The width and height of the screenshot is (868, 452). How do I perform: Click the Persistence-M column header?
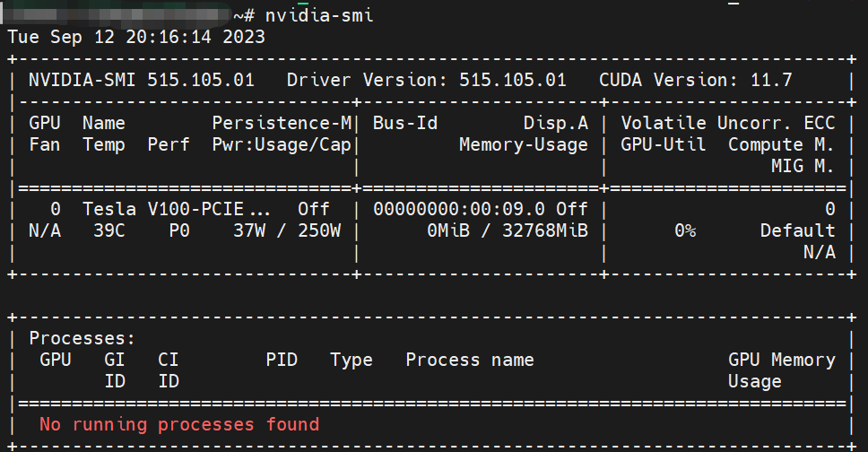pyautogui.click(x=282, y=123)
